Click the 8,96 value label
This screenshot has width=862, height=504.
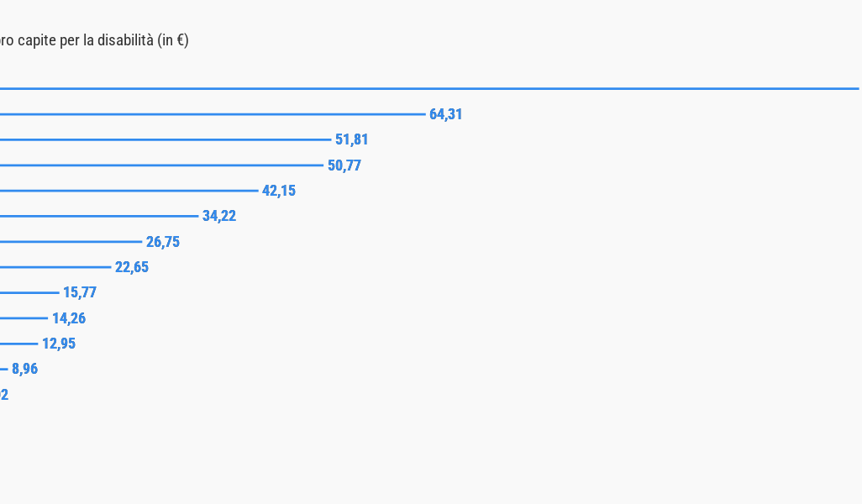pos(24,369)
